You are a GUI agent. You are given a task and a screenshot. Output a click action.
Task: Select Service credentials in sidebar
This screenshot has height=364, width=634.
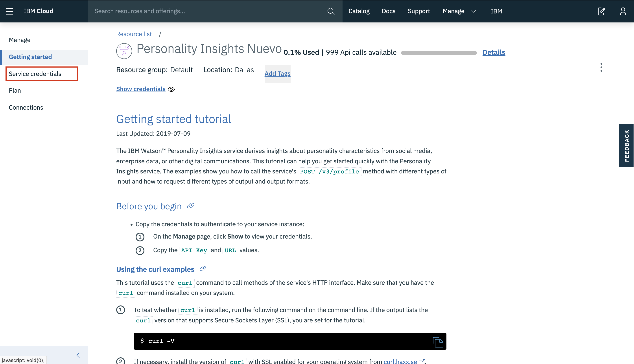pyautogui.click(x=35, y=74)
